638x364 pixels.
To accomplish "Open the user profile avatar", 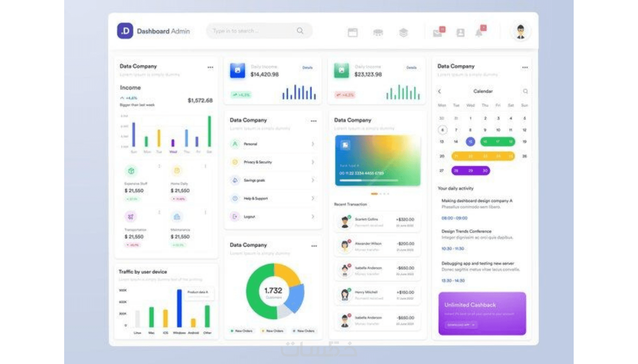I will pos(520,32).
